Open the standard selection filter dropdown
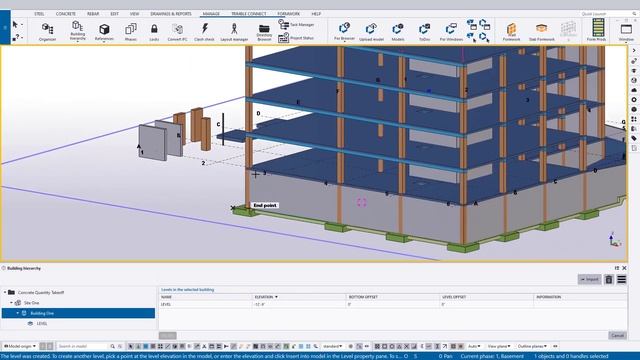This screenshot has height=360, width=640. [x=332, y=346]
